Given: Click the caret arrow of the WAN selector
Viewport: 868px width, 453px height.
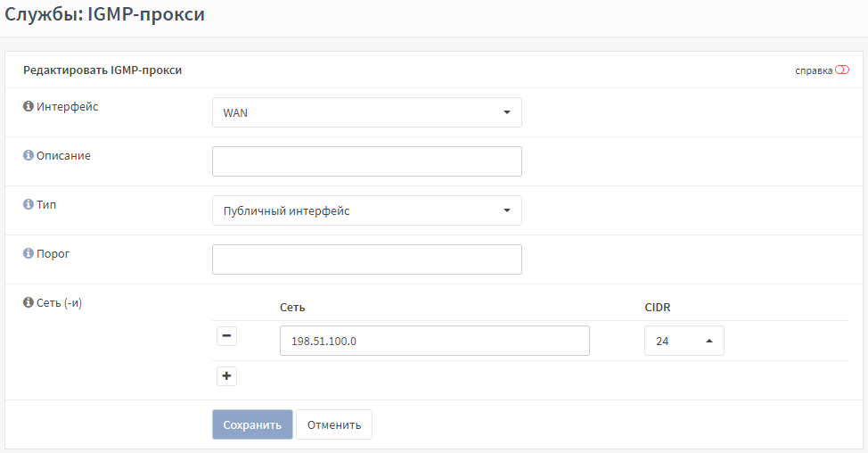Looking at the screenshot, I should (x=506, y=112).
